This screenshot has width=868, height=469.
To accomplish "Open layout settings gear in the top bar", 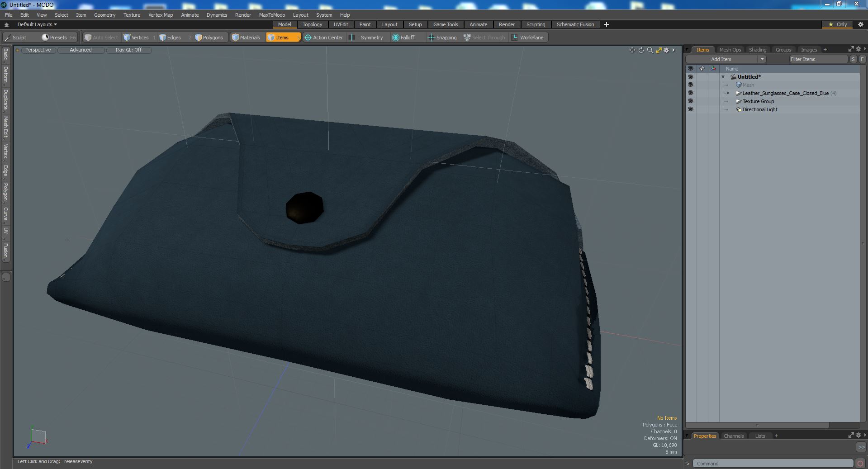I will tap(861, 24).
